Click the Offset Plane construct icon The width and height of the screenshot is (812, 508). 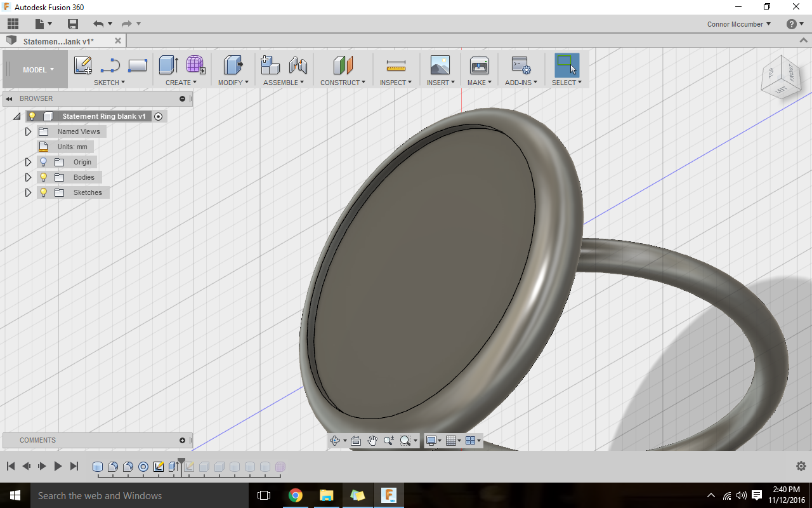(343, 65)
